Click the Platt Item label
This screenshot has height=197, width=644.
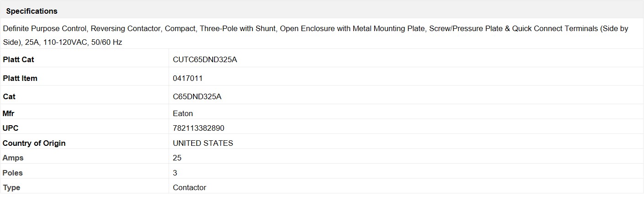click(x=20, y=78)
